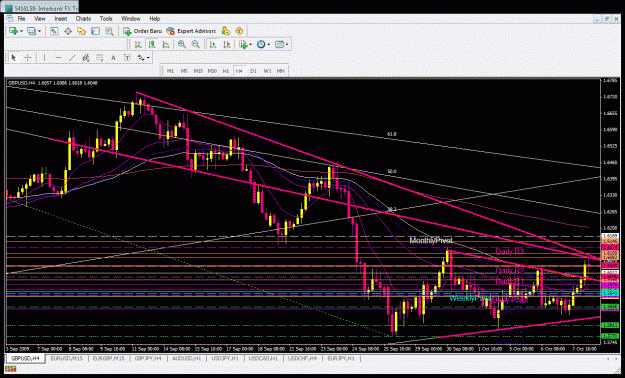This screenshot has height=378, width=625.
Task: Open the View menu
Action: click(40, 19)
